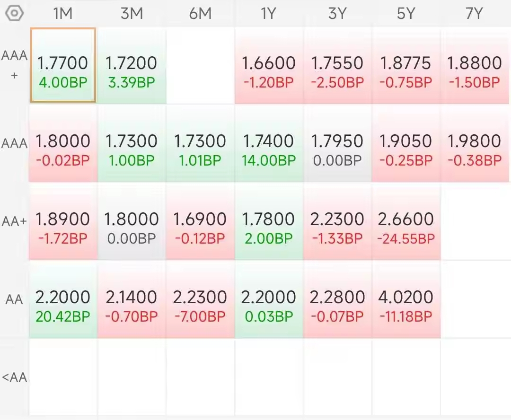The width and height of the screenshot is (511, 420).
Task: Click the <AA rating row label
Action: [14, 377]
